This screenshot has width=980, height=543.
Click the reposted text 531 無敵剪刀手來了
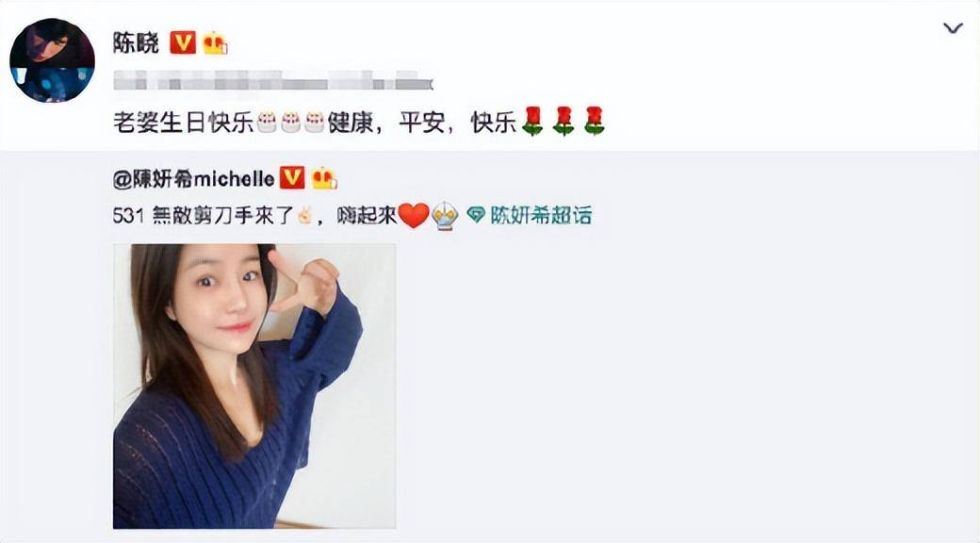pos(204,216)
